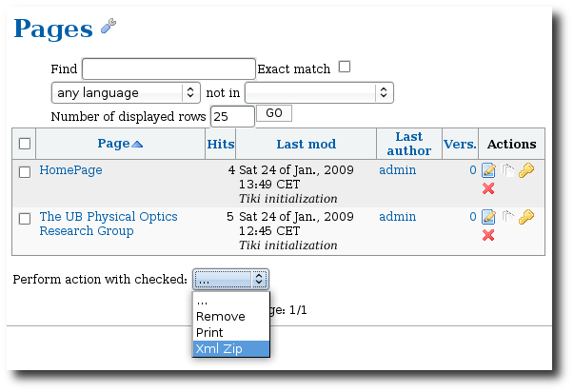Open permissions key for UB Physical Optics page

point(526,217)
